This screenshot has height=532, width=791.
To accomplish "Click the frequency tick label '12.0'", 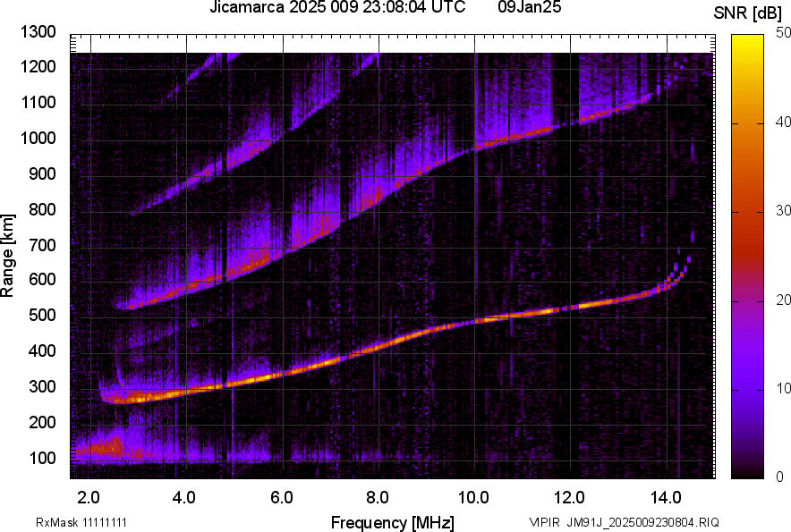I will (x=569, y=498).
